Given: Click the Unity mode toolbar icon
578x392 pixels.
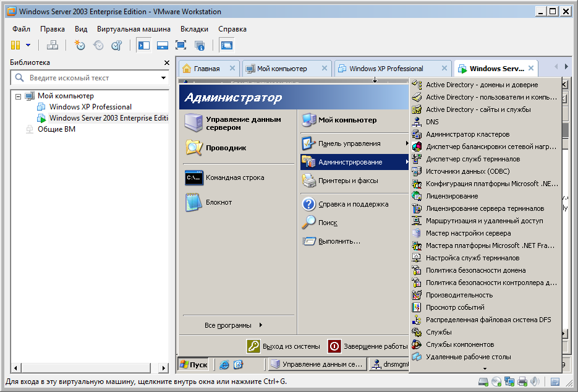Looking at the screenshot, I should tap(200, 45).
